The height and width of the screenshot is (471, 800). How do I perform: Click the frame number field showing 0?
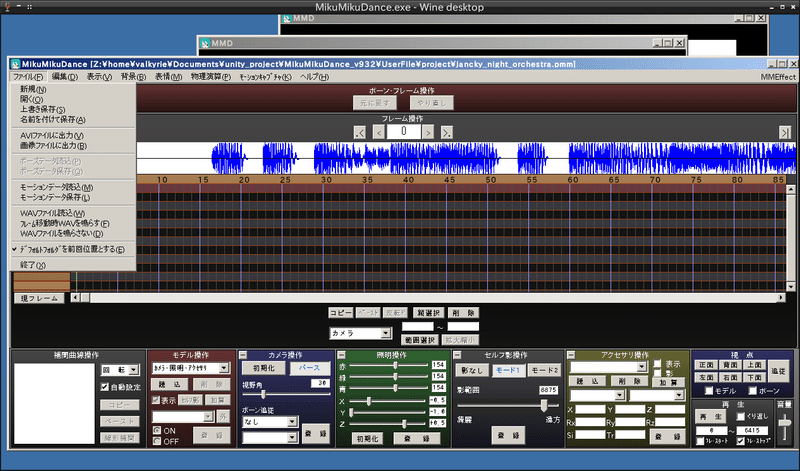pos(404,132)
